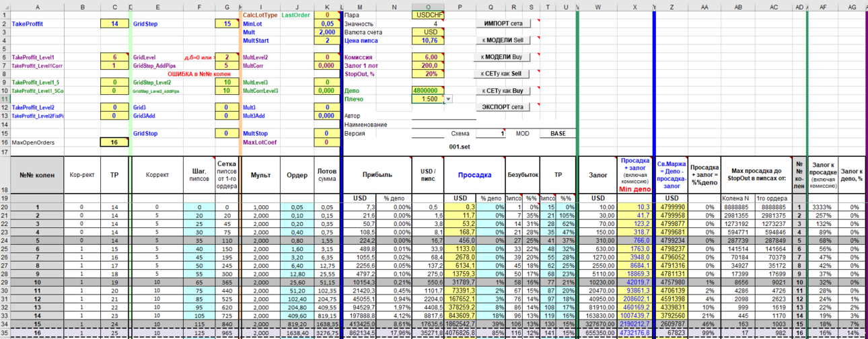
Task: Select the Комиссия value cell 6,00
Action: (428, 58)
